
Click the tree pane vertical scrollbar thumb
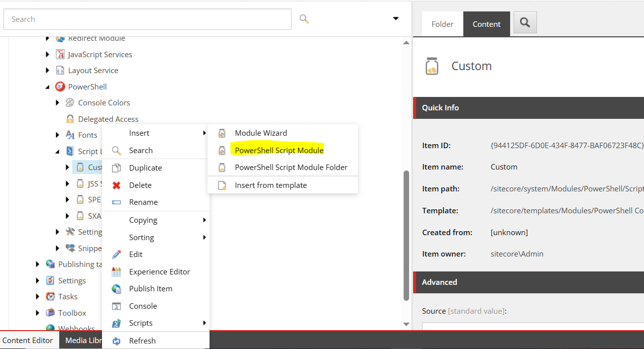coord(406,235)
